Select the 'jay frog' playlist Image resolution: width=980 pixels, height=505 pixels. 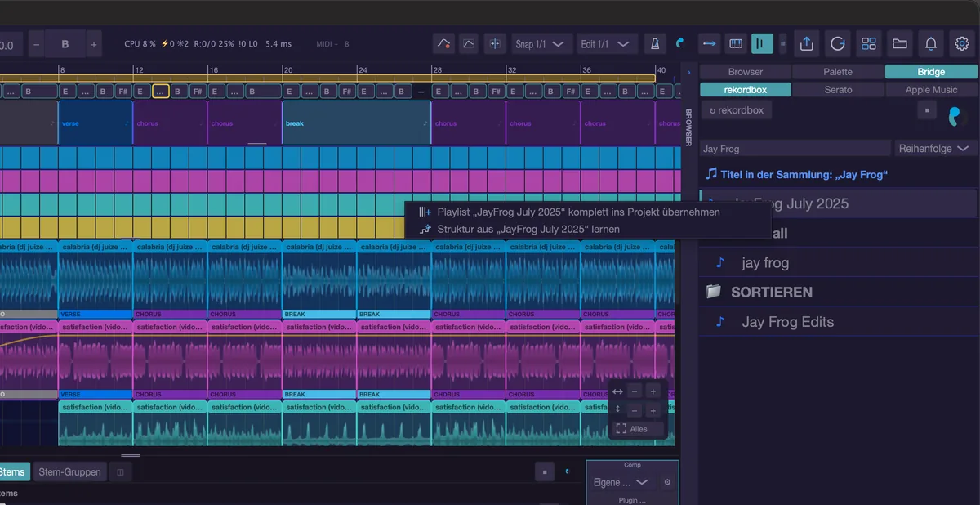tap(838, 263)
